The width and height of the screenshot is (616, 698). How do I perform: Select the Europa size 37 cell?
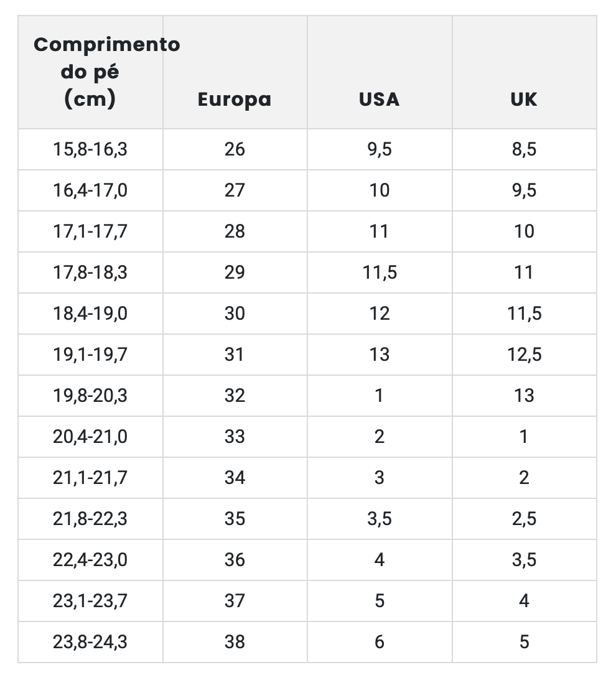click(x=235, y=601)
